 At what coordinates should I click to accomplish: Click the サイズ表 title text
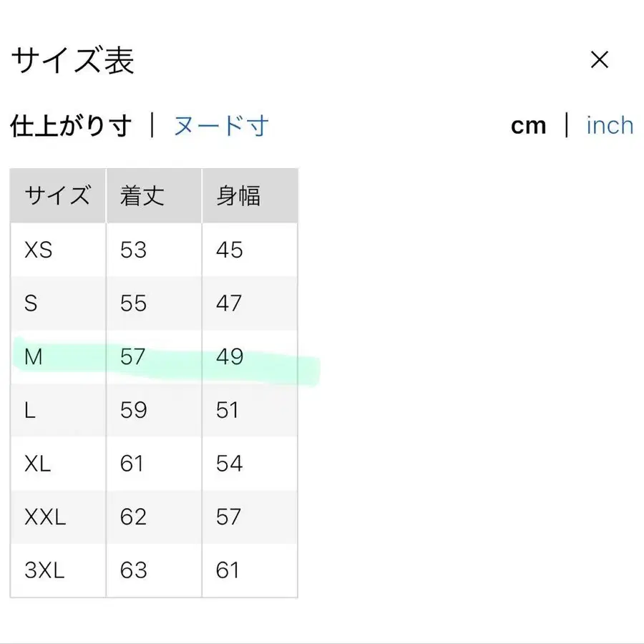point(72,61)
